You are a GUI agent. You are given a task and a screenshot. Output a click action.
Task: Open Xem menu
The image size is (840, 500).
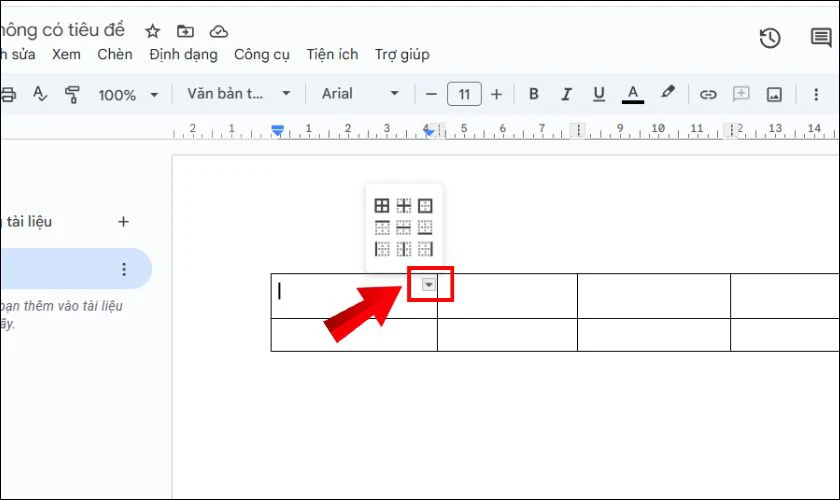pyautogui.click(x=66, y=55)
